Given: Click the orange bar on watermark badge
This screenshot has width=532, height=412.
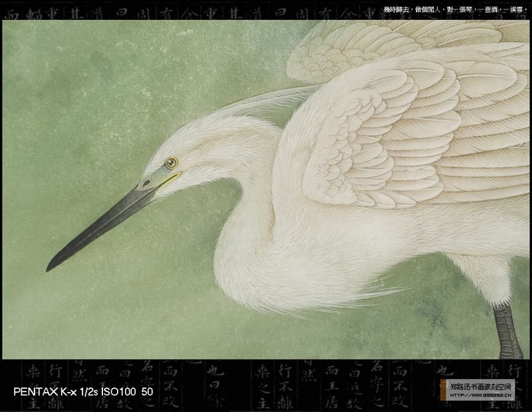Looking at the screenshot, I should [x=444, y=390].
